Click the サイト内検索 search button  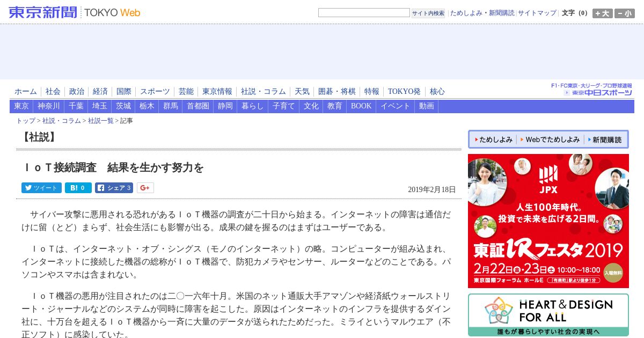tap(428, 13)
